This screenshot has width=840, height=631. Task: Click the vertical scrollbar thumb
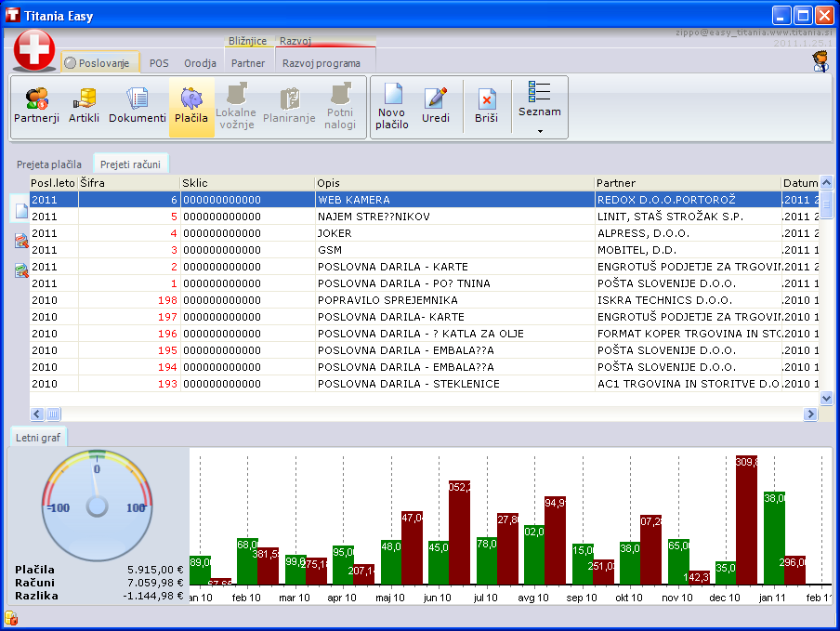click(x=826, y=204)
